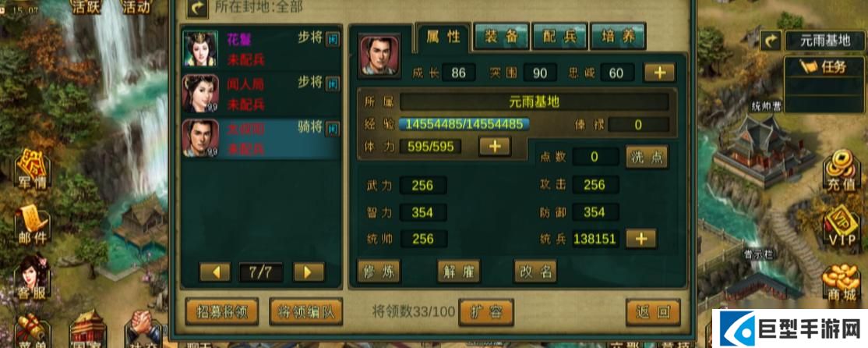Open the VIP badge icon
Image resolution: width=868 pixels, height=348 pixels.
point(842,227)
